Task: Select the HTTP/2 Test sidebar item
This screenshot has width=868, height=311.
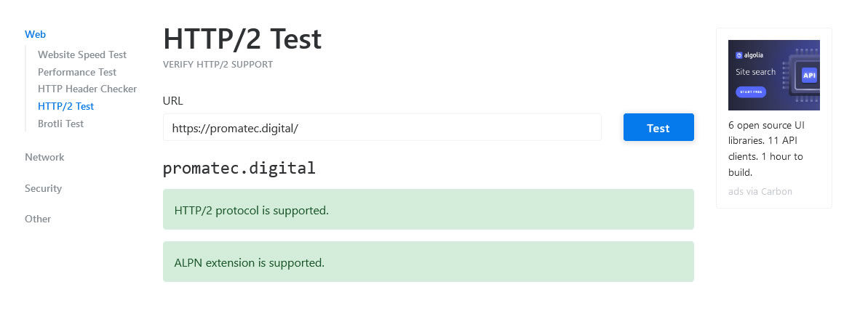Action: [65, 106]
